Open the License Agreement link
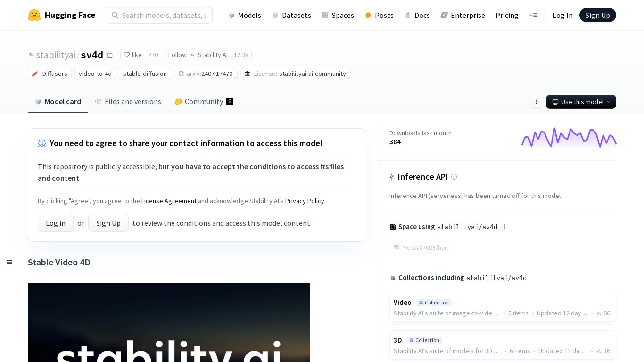 coord(169,201)
